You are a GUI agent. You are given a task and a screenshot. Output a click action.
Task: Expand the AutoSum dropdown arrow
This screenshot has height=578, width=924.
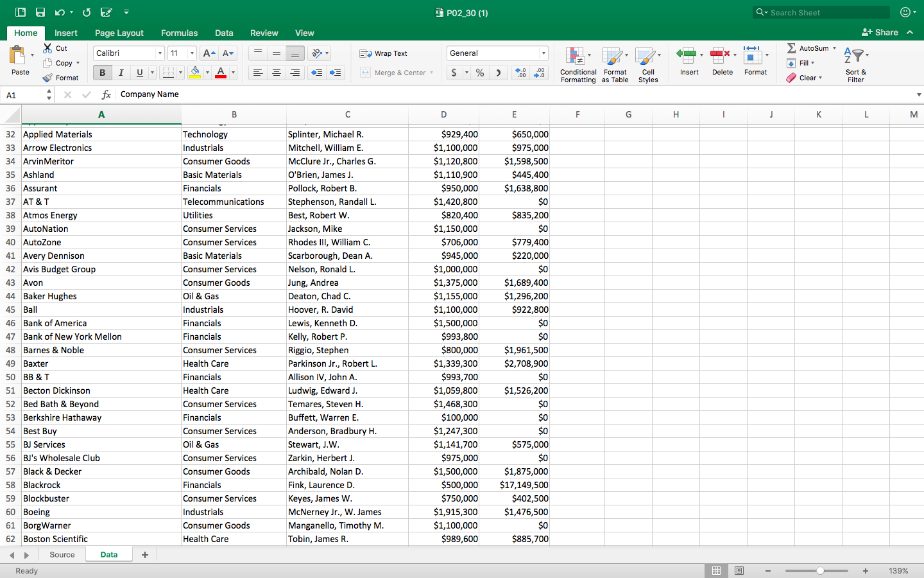click(834, 48)
